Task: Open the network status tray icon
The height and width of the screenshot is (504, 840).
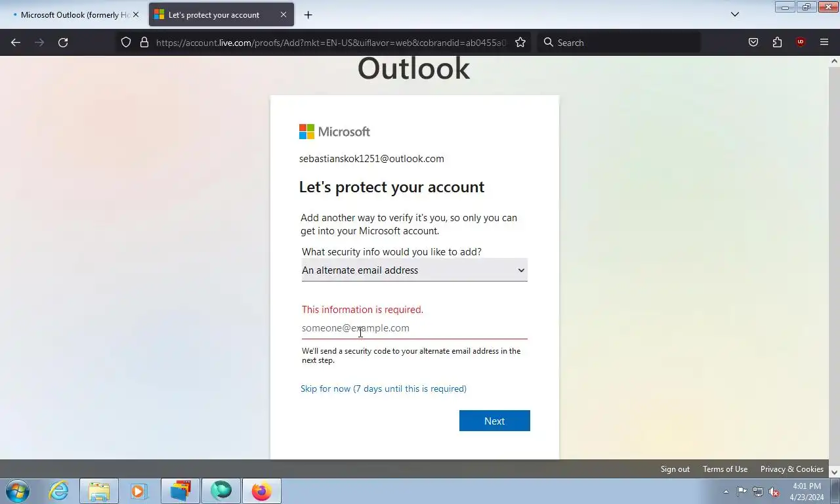Action: (x=758, y=492)
